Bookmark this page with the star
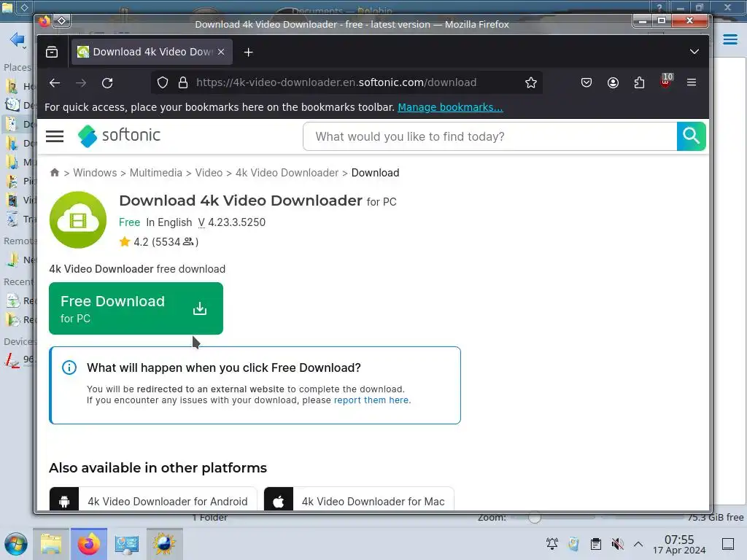This screenshot has height=560, width=747. pyautogui.click(x=531, y=83)
